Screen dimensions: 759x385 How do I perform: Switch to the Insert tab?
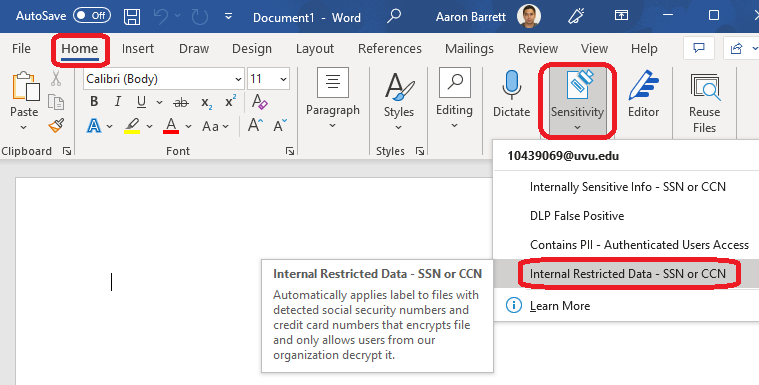tap(138, 48)
